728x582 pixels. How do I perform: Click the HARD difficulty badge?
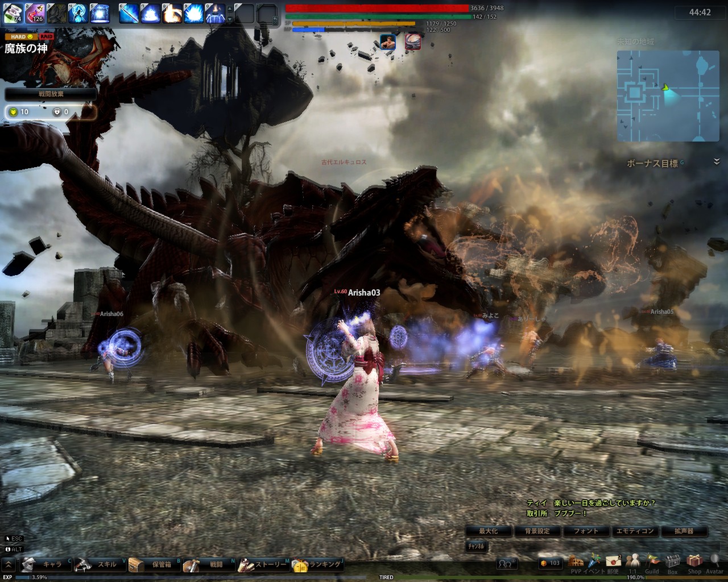22,37
